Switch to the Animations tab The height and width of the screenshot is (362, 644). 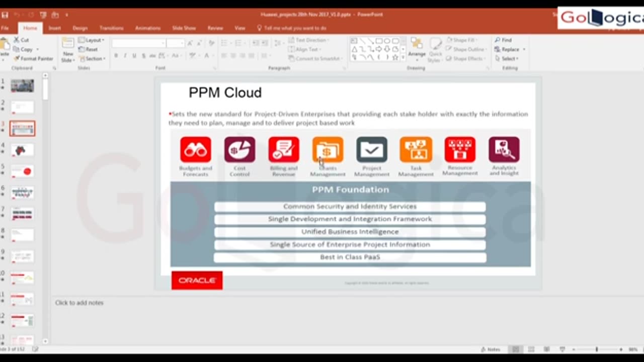[x=148, y=28]
